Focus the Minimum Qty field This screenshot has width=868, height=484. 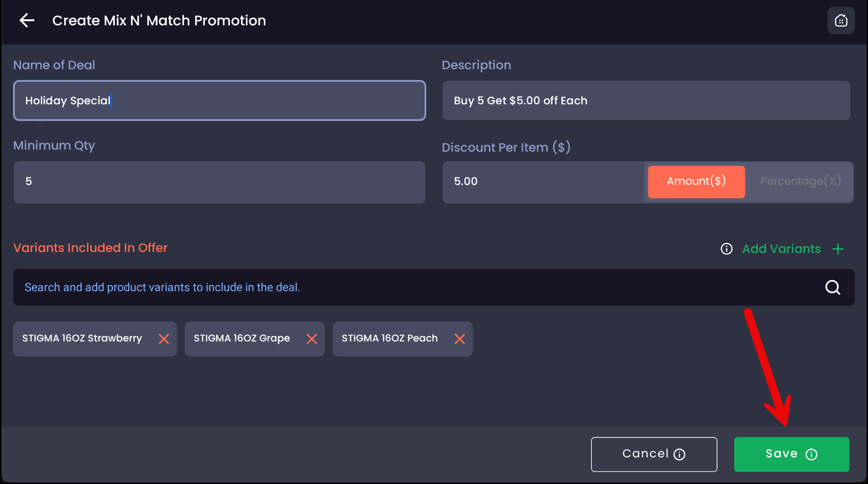coord(219,182)
